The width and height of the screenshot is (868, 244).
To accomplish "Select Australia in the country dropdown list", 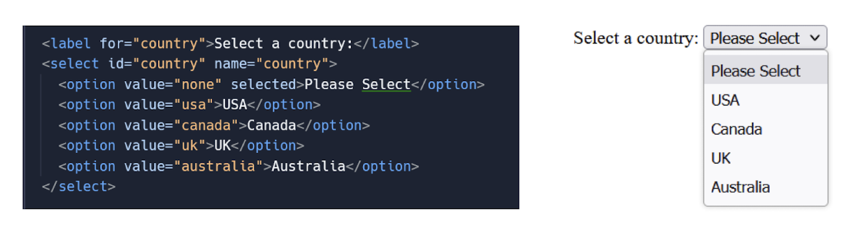I will click(765, 187).
